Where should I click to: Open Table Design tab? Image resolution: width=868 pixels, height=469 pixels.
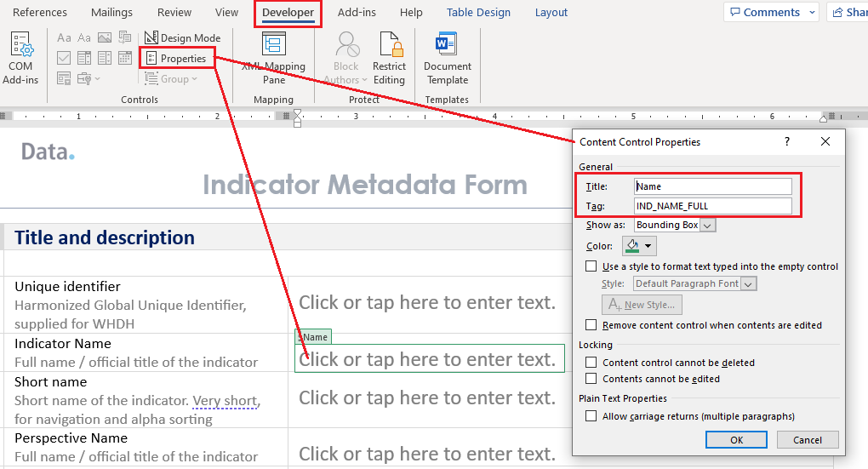pyautogui.click(x=478, y=12)
